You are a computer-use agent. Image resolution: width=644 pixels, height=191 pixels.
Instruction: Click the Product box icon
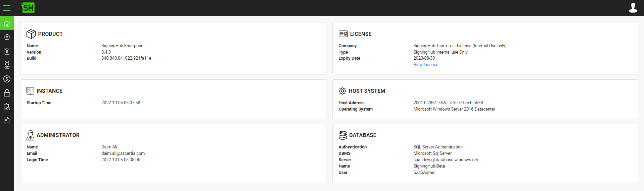(31, 34)
